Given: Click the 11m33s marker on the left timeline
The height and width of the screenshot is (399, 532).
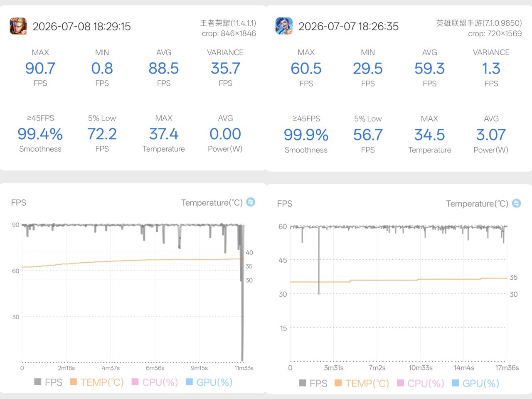Looking at the screenshot, I should click(x=244, y=368).
